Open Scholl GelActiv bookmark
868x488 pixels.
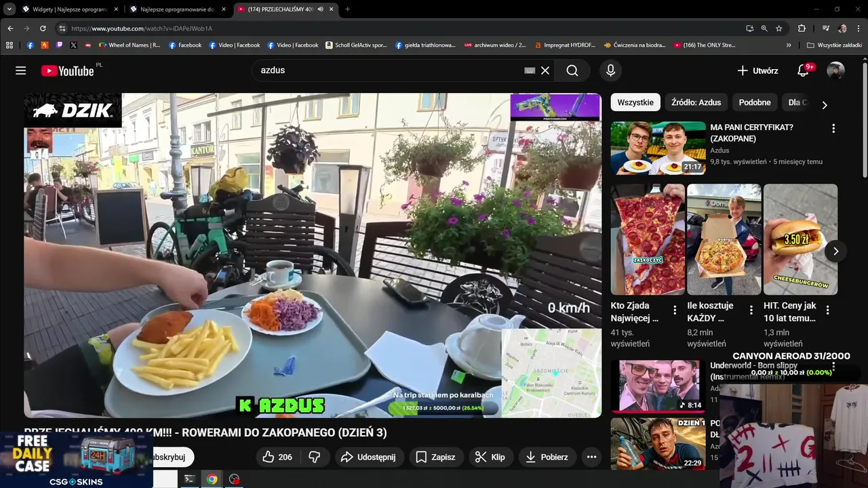pyautogui.click(x=356, y=45)
